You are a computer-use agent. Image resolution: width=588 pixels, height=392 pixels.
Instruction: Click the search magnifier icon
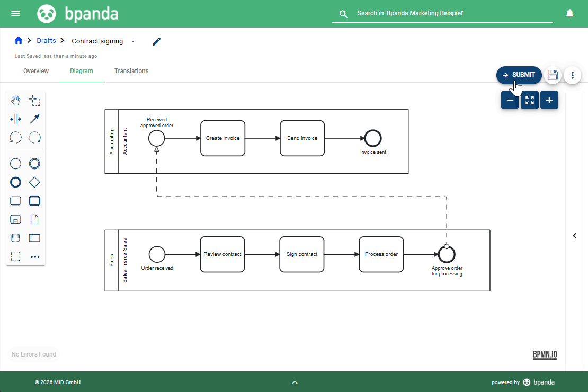(343, 14)
